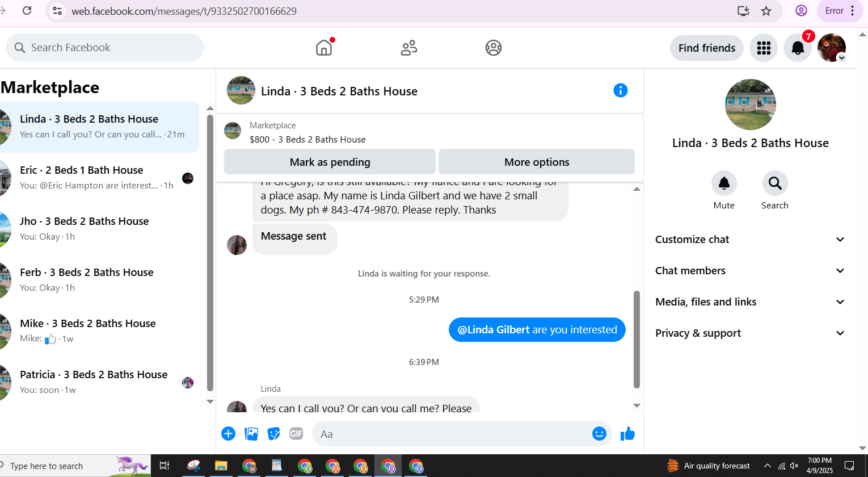This screenshot has width=868, height=477.
Task: Open the notifications bell with 7 badge
Action: pos(798,48)
